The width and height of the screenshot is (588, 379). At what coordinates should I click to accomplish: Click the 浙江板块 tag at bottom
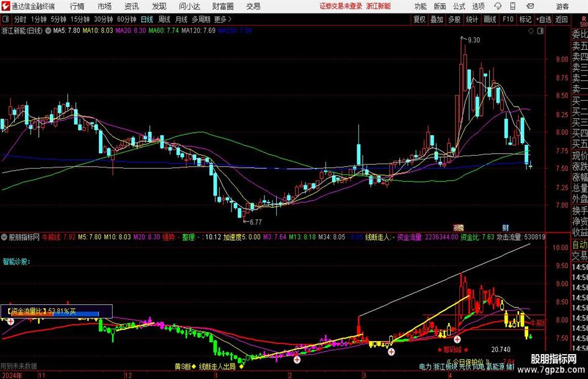(x=445, y=367)
